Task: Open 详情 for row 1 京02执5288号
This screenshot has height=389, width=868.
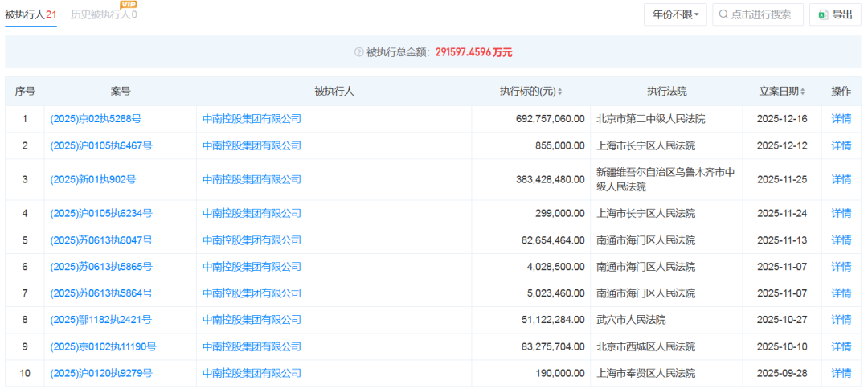Action: pyautogui.click(x=841, y=119)
